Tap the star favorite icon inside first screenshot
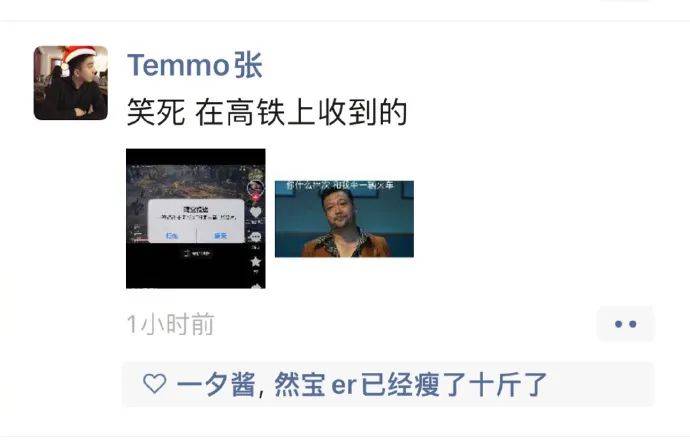690x442 pixels. coord(256,262)
